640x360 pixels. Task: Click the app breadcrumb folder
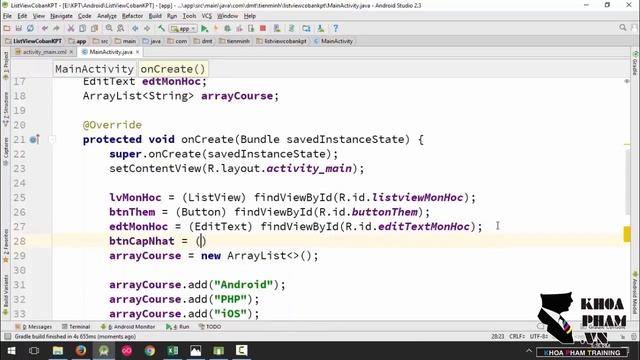(78, 41)
